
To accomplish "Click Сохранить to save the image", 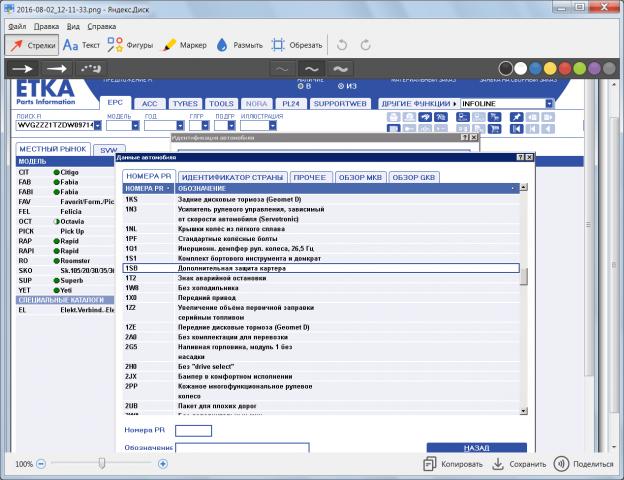I will click(519, 464).
